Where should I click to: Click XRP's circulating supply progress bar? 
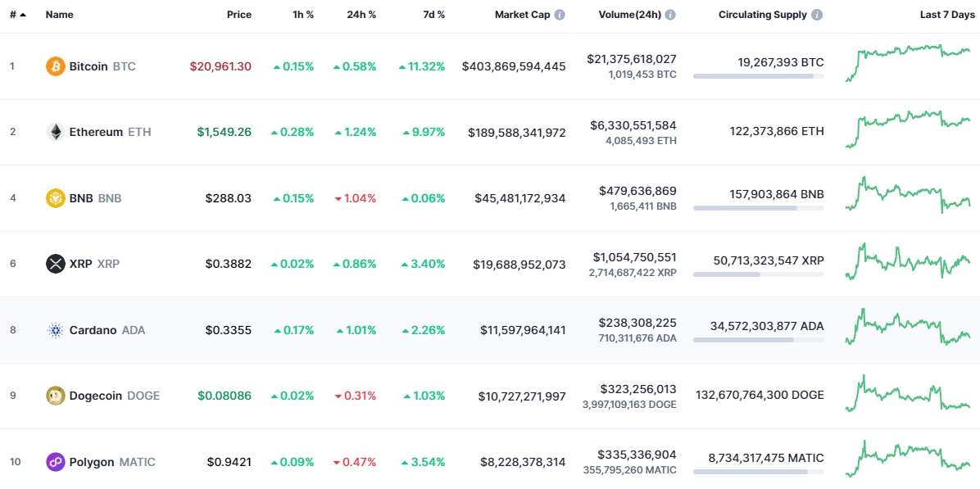point(758,274)
